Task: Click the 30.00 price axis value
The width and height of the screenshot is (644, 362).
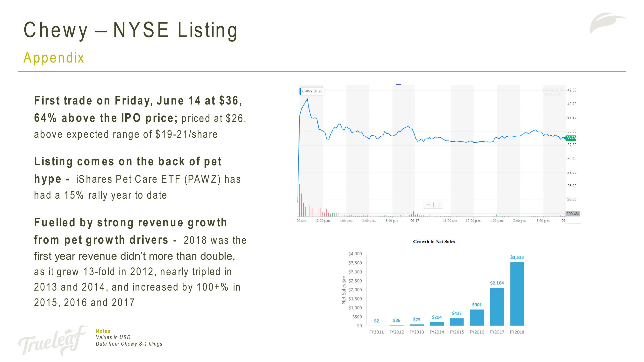Action: (572, 159)
